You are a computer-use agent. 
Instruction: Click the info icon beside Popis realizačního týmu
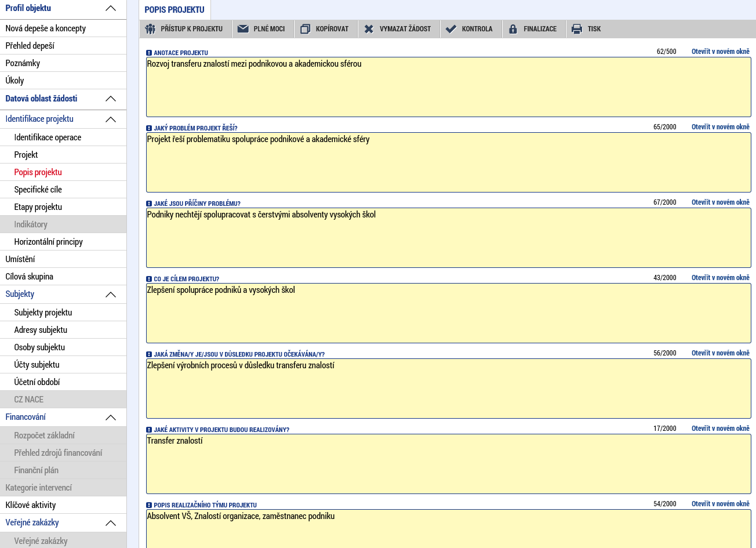[149, 505]
